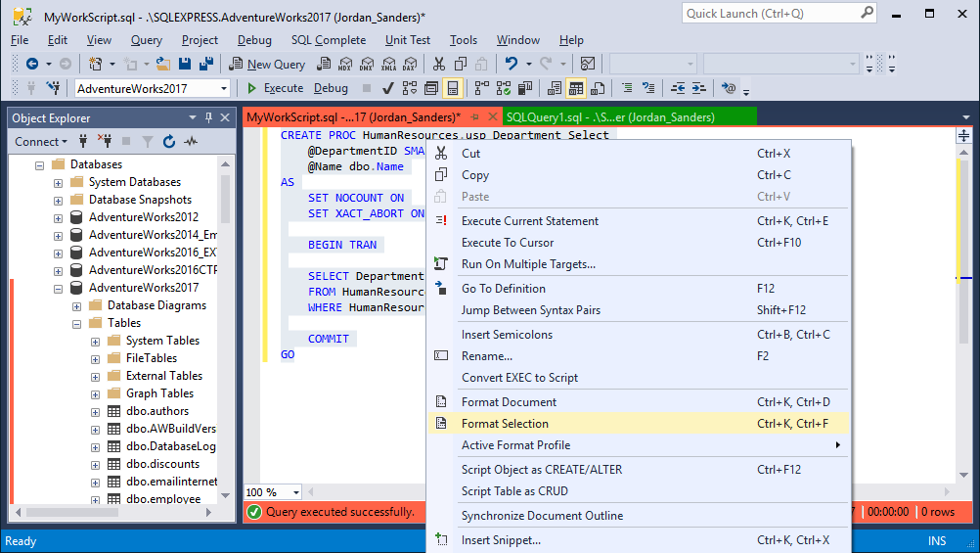Screen dimensions: 980x553
Task: Click the Object Explorer vertical scrollbar thumb
Action: pyautogui.click(x=226, y=199)
